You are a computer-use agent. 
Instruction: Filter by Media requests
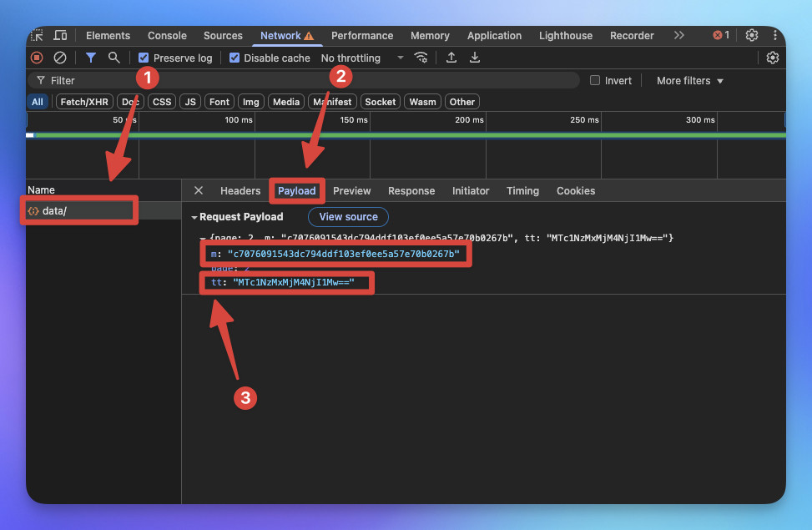click(286, 102)
